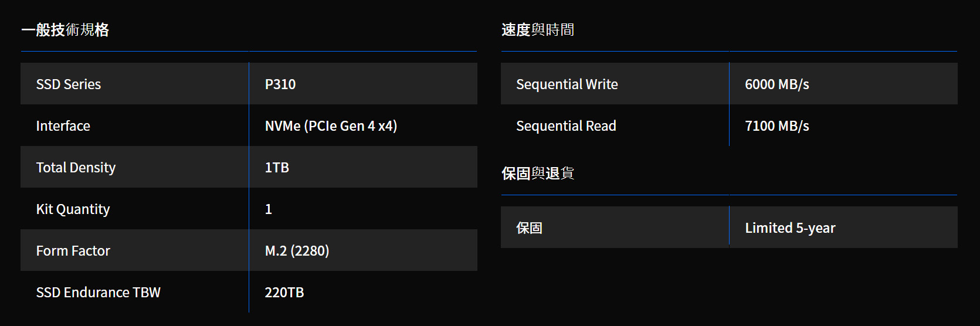The height and width of the screenshot is (326, 980).
Task: Select the Limited 5-year warranty value
Action: pos(790,228)
